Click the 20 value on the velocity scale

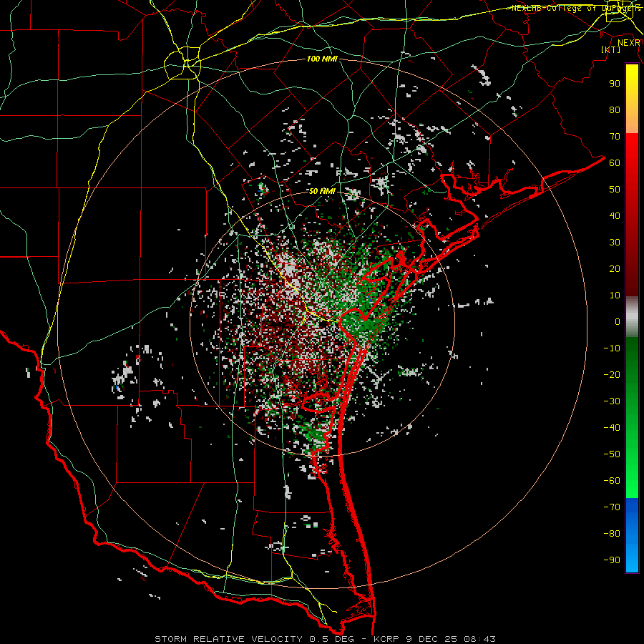tap(615, 269)
